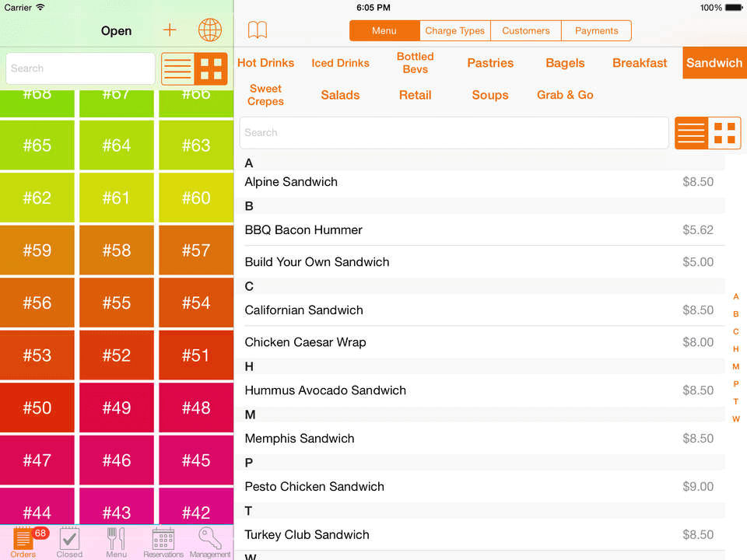The image size is (747, 560).
Task: Jump to index letter B
Action: pyautogui.click(x=736, y=314)
